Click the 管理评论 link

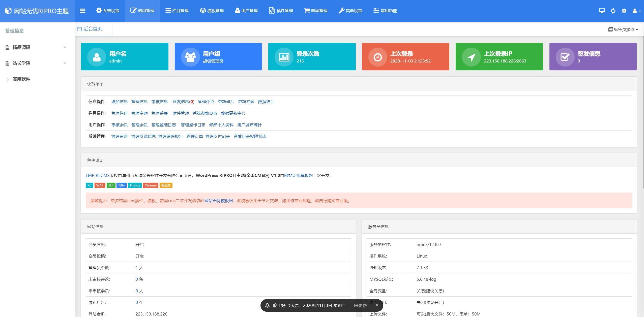206,102
